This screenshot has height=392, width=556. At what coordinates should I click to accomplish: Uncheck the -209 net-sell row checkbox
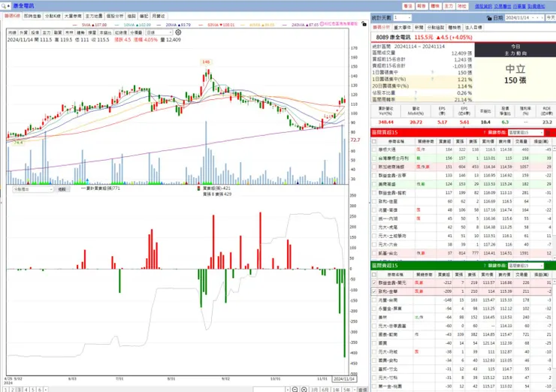[374, 291]
